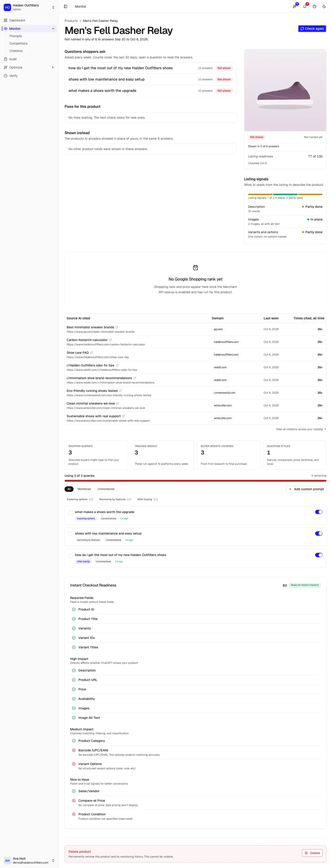
Task: Toggle monitoring for 'shoes with low maintenance and easy setup'
Action: pos(318,533)
